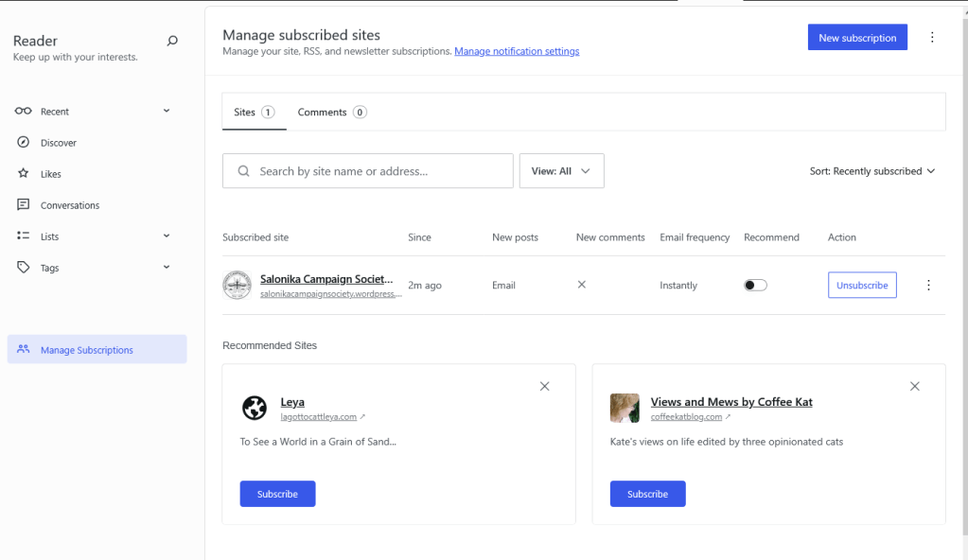This screenshot has width=968, height=560.
Task: Open the View: All filter dropdown
Action: [x=561, y=171]
